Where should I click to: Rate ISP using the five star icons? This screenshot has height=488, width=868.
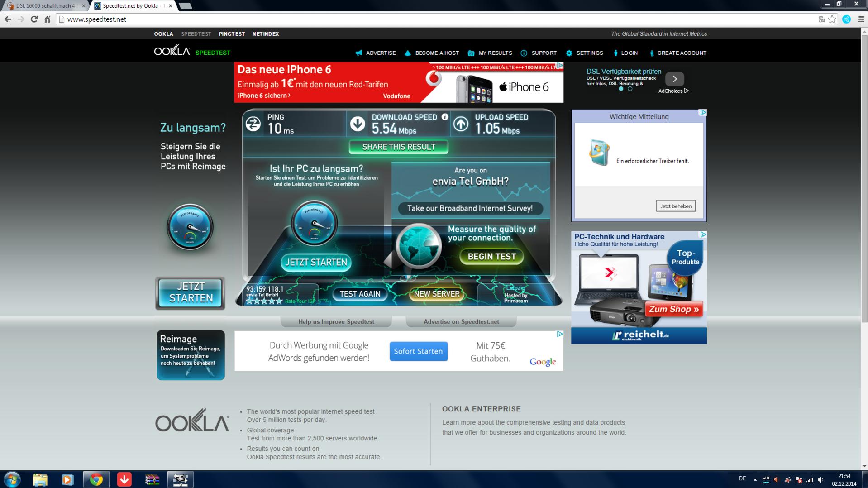pyautogui.click(x=264, y=301)
